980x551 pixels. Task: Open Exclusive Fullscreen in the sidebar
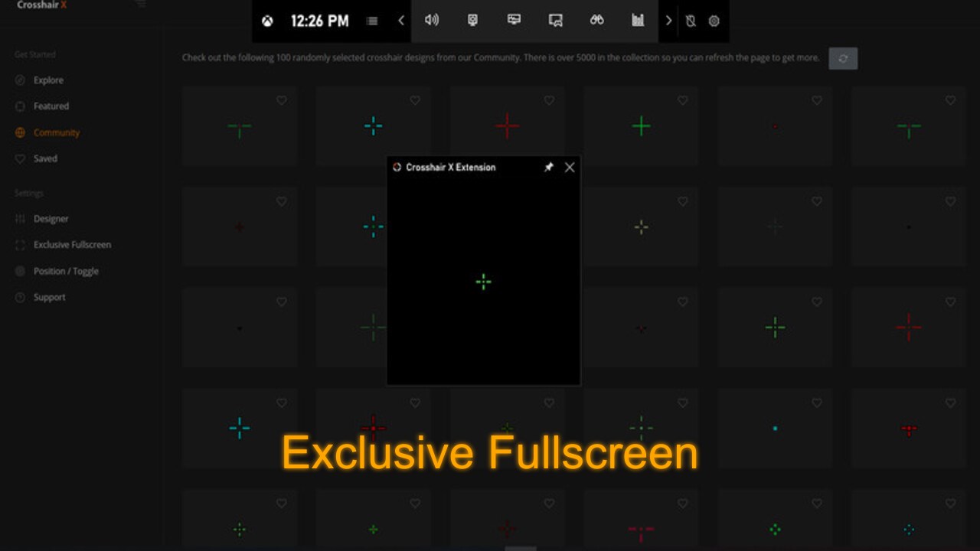(x=72, y=245)
